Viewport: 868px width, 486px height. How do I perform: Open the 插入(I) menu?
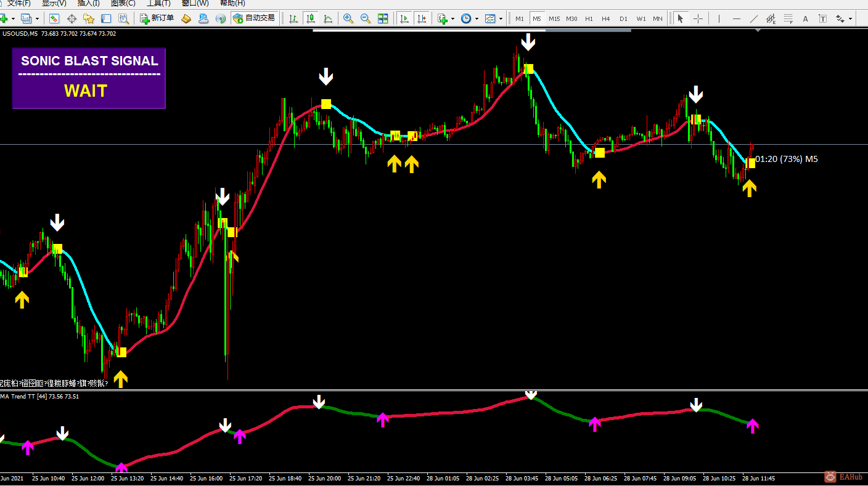pyautogui.click(x=88, y=3)
